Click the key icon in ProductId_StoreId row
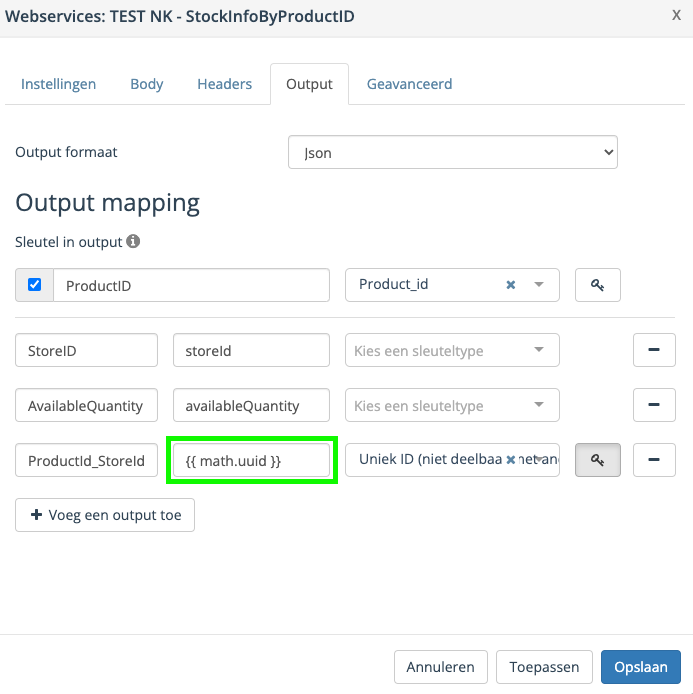Image resolution: width=693 pixels, height=694 pixels. (x=597, y=460)
